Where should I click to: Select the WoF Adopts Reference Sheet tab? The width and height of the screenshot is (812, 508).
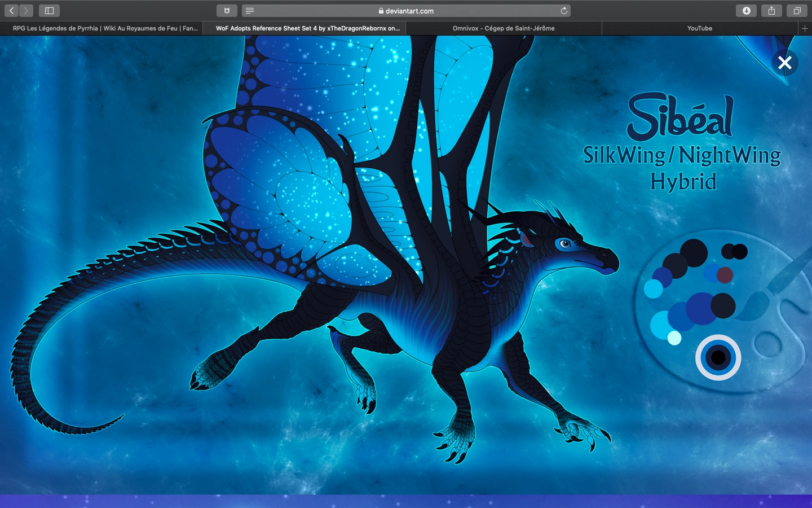[308, 28]
